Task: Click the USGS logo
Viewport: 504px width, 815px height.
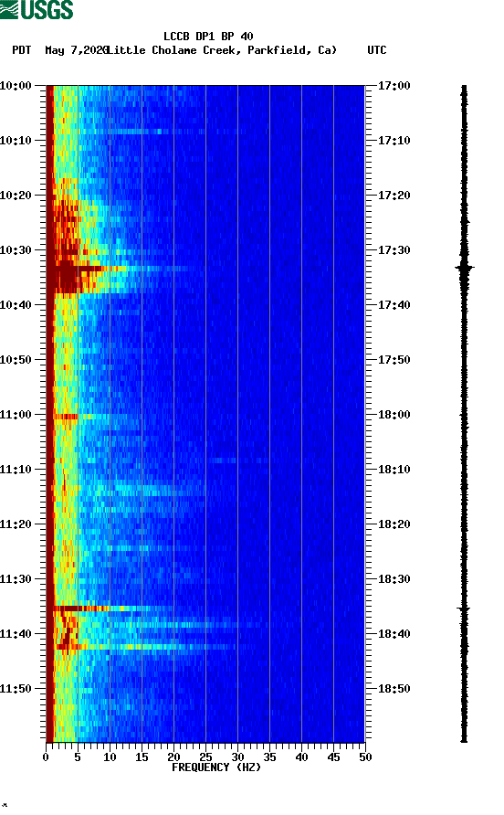Action: [37, 9]
